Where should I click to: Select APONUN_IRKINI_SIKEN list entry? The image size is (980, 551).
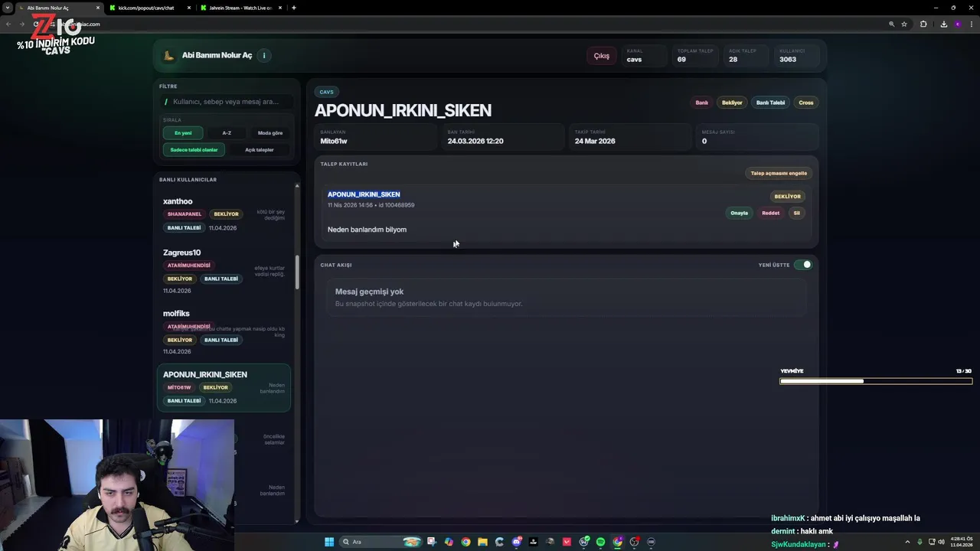(x=224, y=387)
